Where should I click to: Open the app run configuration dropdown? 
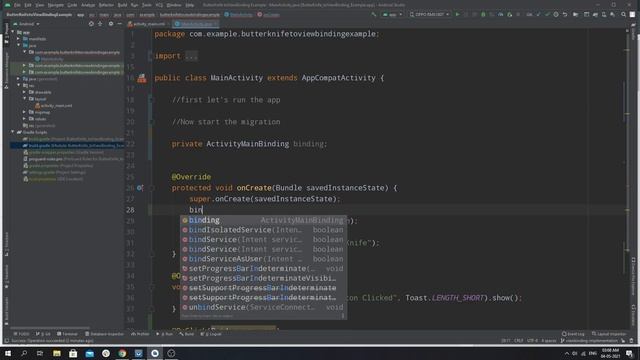click(x=392, y=14)
